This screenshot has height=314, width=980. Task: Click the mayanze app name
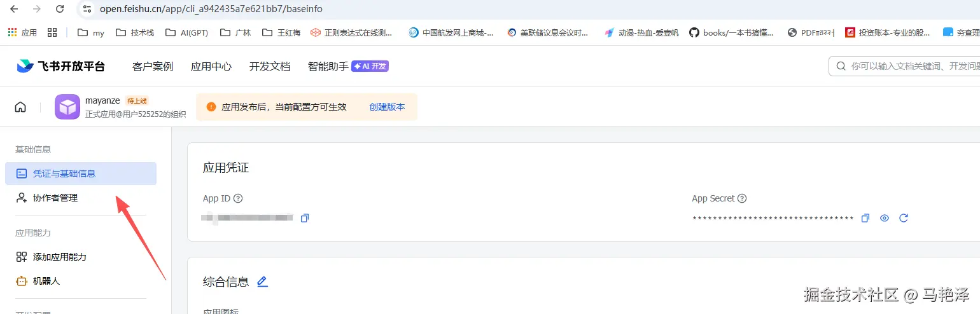tap(102, 100)
